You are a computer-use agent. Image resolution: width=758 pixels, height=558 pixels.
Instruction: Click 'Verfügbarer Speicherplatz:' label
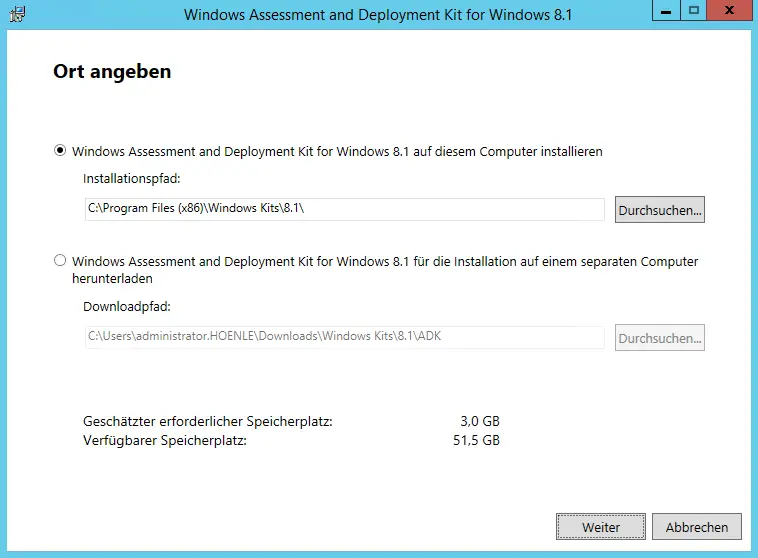165,441
